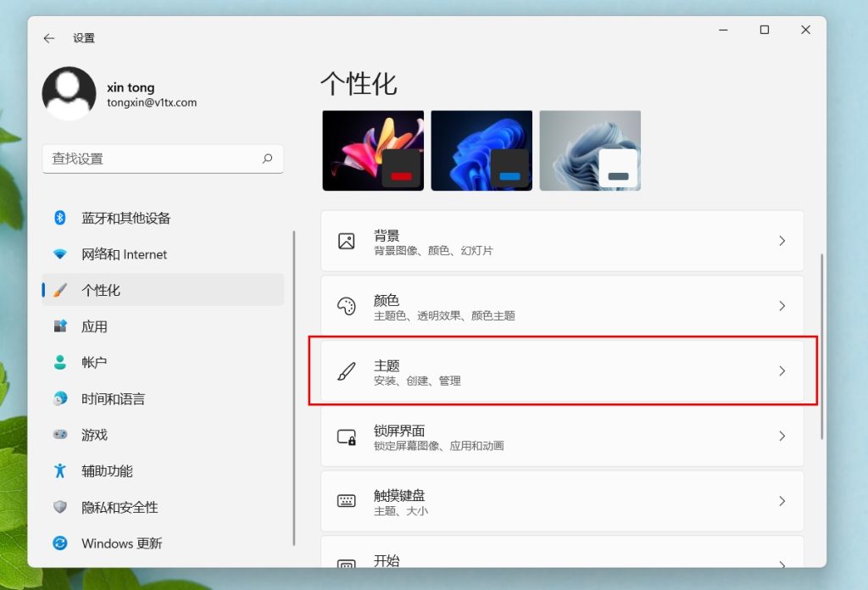Expand the 锁屏界面 chevron
Screen dimensions: 868x590
pos(782,436)
